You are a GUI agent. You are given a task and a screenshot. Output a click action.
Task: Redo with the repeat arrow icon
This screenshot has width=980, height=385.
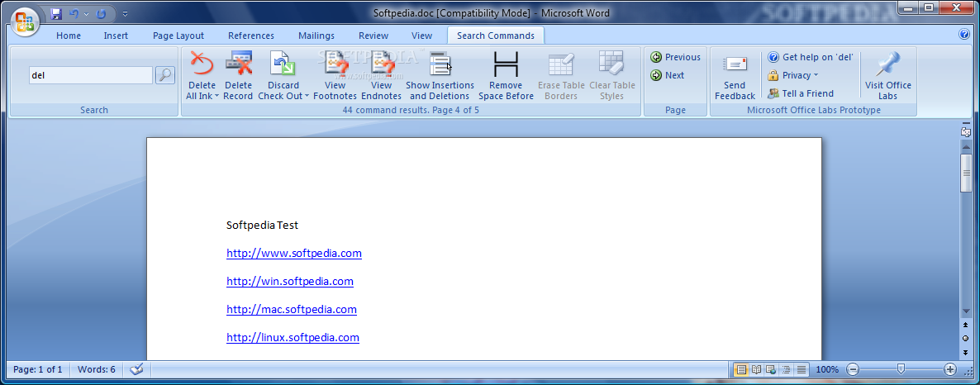tap(102, 13)
